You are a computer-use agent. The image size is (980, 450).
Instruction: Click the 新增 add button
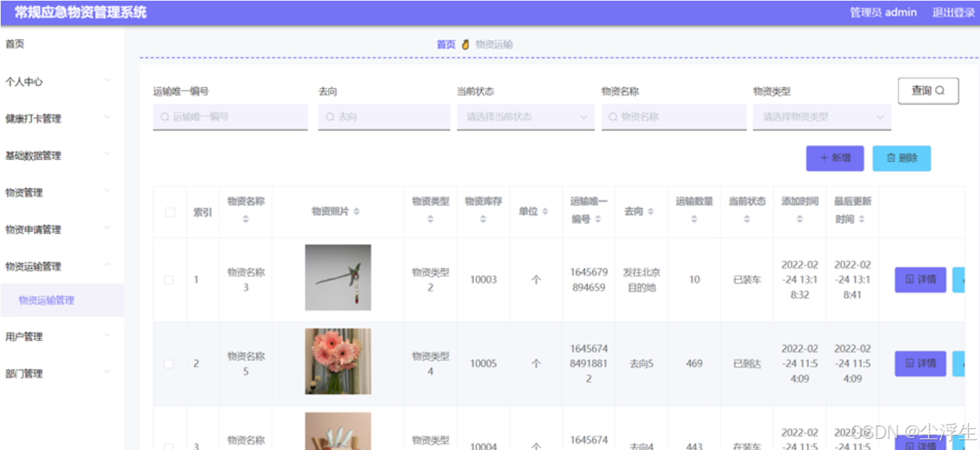pyautogui.click(x=834, y=158)
